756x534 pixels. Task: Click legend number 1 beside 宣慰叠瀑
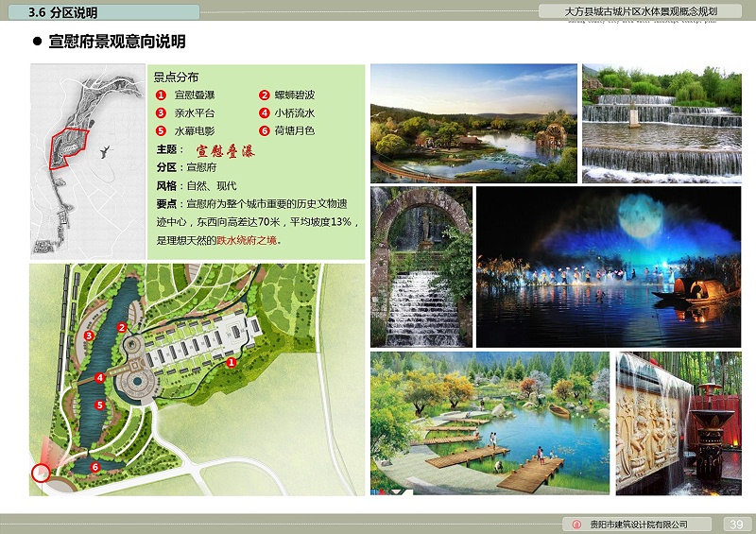161,95
